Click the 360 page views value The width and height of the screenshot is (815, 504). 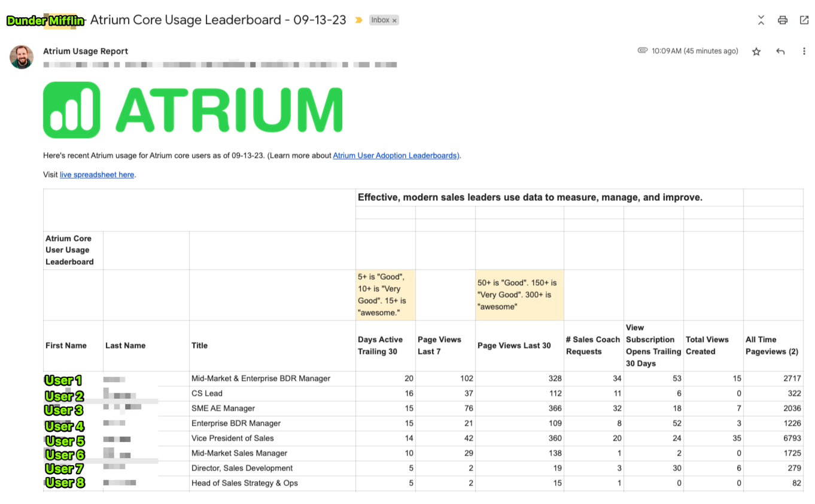tap(555, 438)
